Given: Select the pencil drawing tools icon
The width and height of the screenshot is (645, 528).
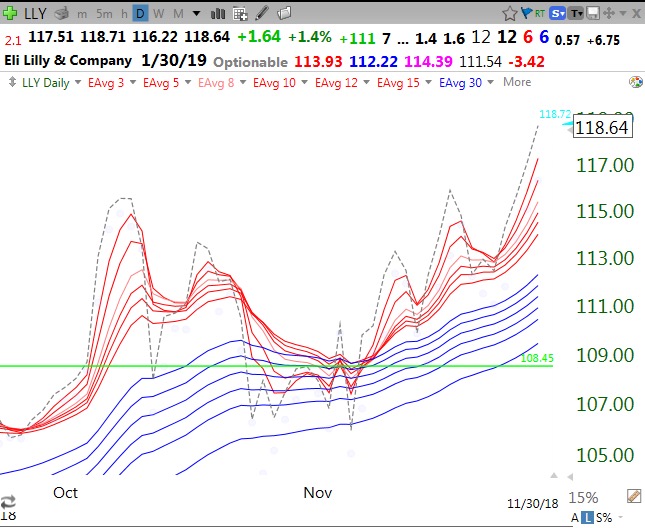Looking at the screenshot, I should 262,13.
